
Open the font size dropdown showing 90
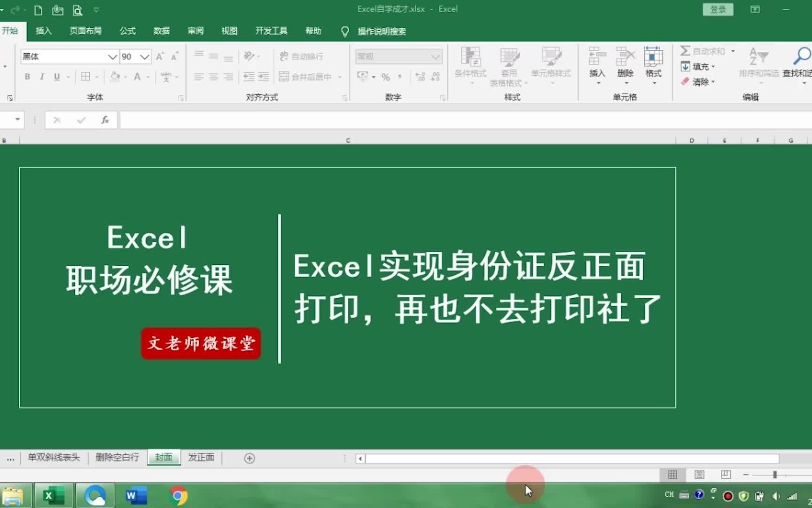145,56
